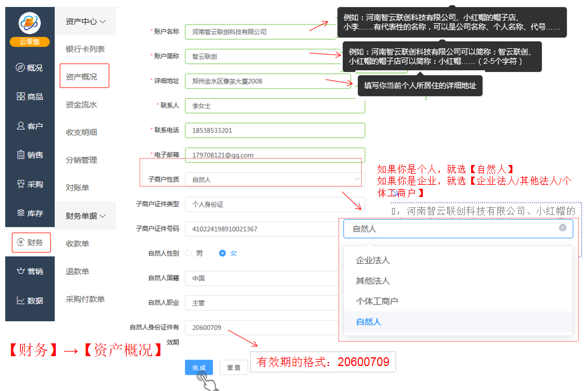Viewport: 588px width, 391px height.
Task: Go to 收支明细 menu item
Action: (x=81, y=132)
